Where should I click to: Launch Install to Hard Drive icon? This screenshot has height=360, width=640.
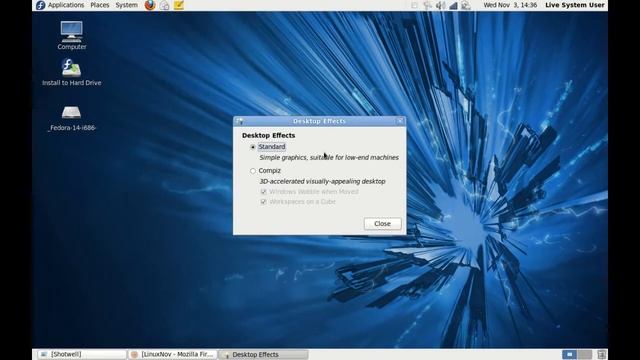[x=71, y=68]
